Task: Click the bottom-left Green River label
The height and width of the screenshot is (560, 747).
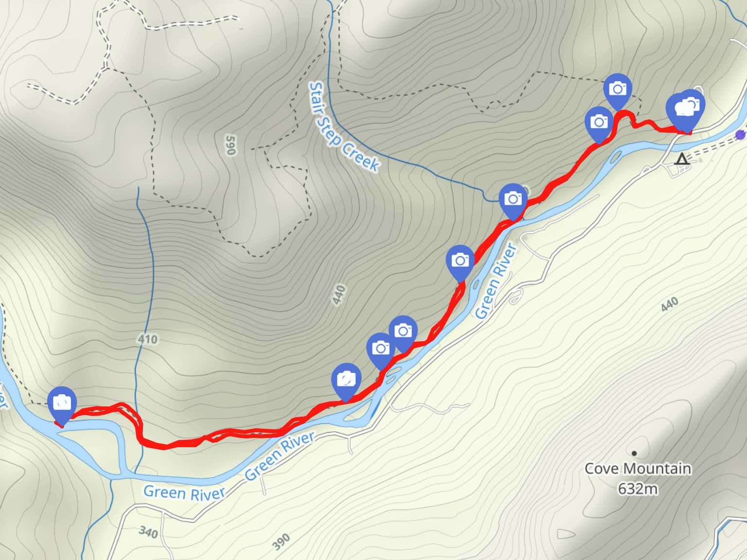Action: click(x=184, y=492)
